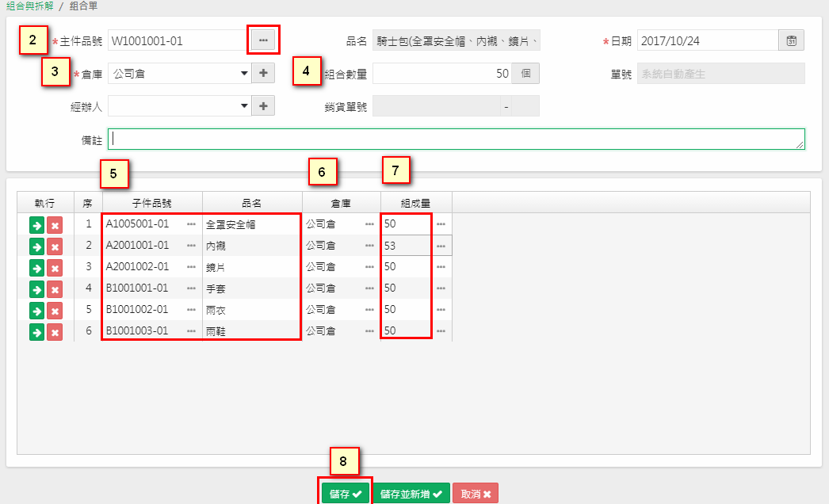Click the 銷貨單號 field
This screenshot has width=829, height=504.
click(436, 105)
